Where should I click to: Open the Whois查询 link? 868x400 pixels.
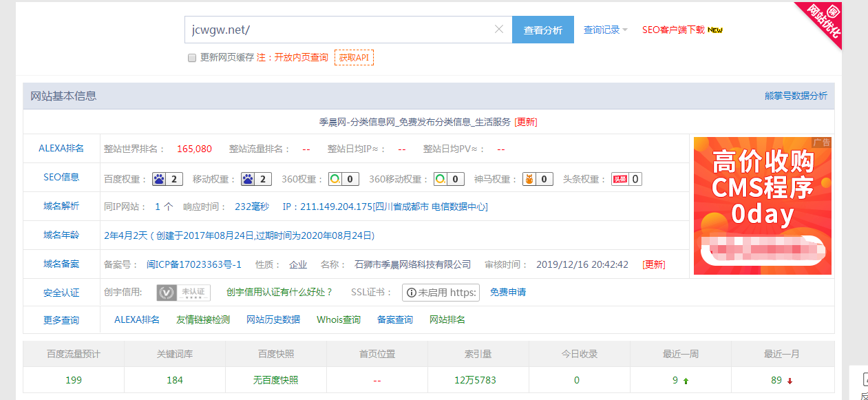click(339, 319)
